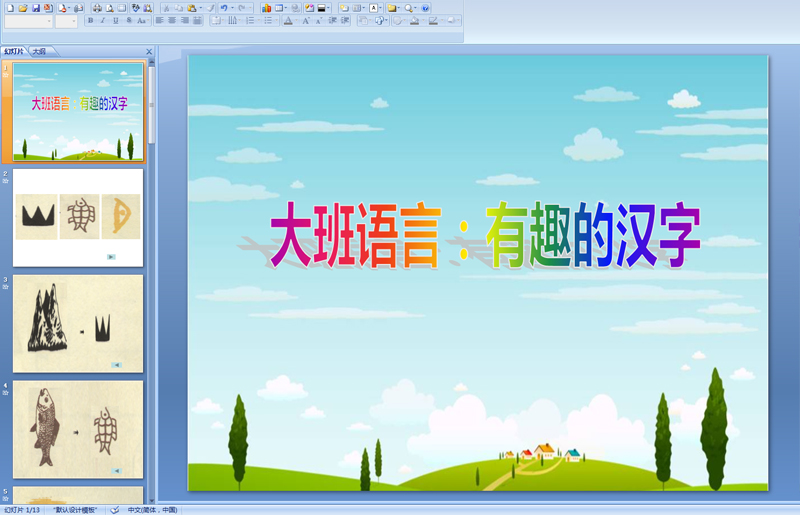Close the slide thumbnail pane
This screenshot has width=800, height=515.
(149, 52)
